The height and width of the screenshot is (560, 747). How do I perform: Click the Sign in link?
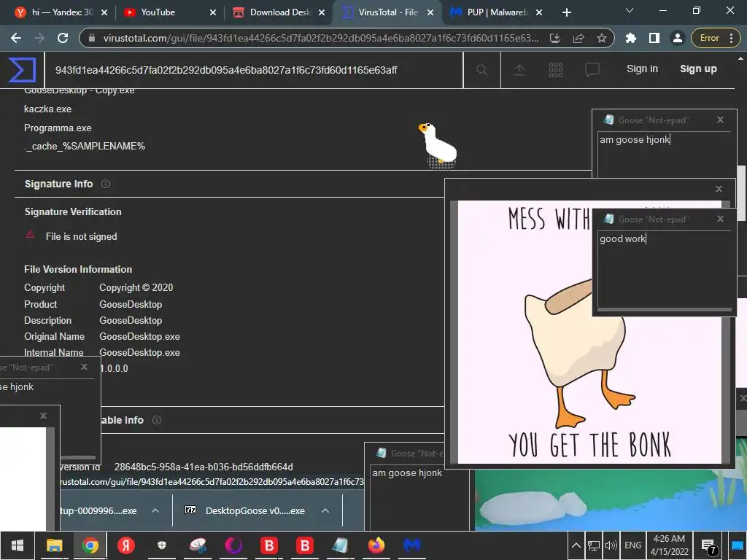coord(642,69)
